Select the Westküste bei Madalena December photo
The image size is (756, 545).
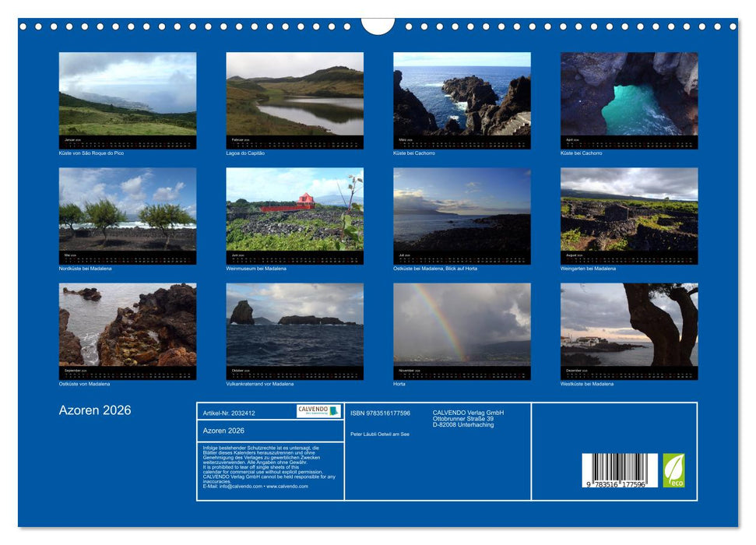click(x=629, y=324)
